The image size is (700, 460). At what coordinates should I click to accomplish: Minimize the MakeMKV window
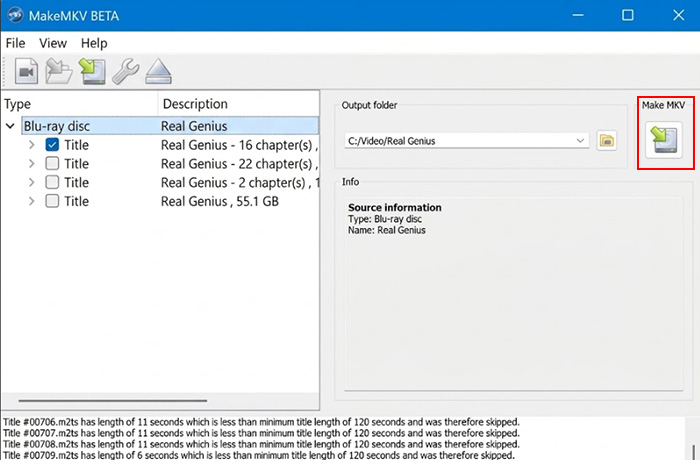point(578,15)
